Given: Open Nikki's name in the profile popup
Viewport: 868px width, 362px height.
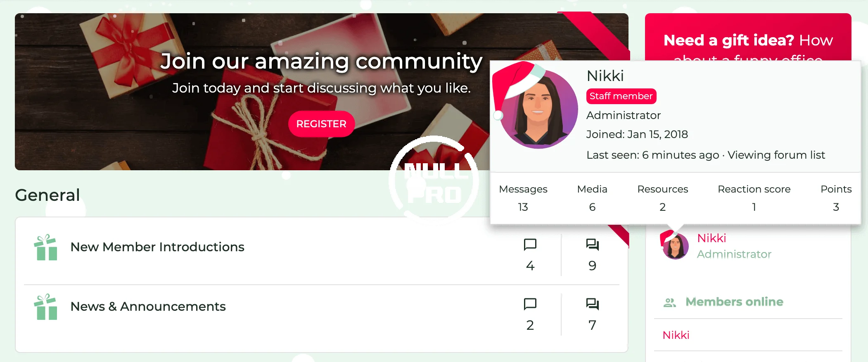Looking at the screenshot, I should (x=605, y=76).
